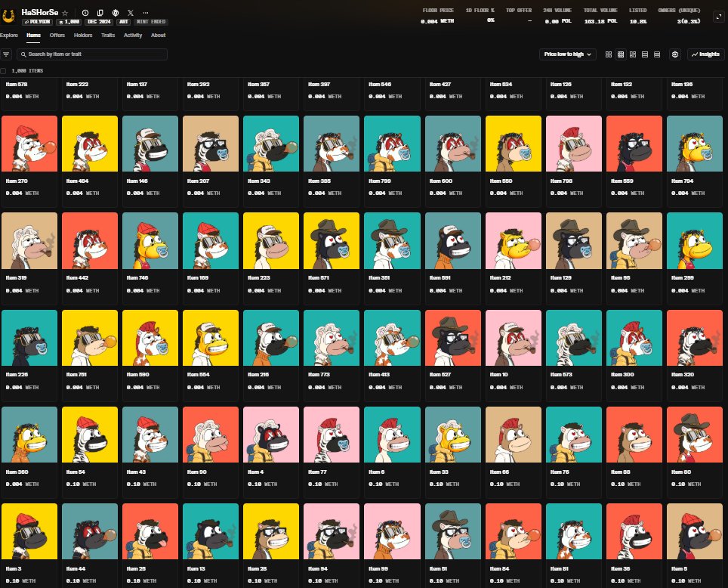Image resolution: width=728 pixels, height=588 pixels.
Task: Click the golden horseshoe collection logo
Action: (x=9, y=17)
